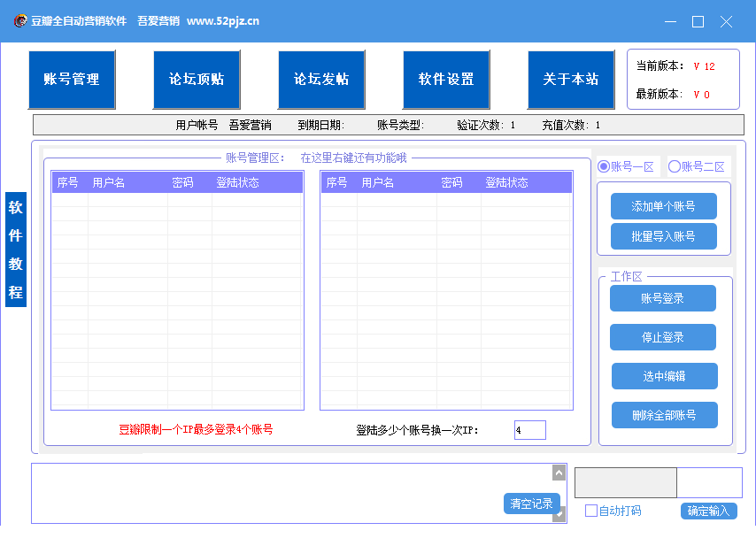Switch to the 论坛顶贴 tab
The height and width of the screenshot is (546, 756).
[x=197, y=80]
